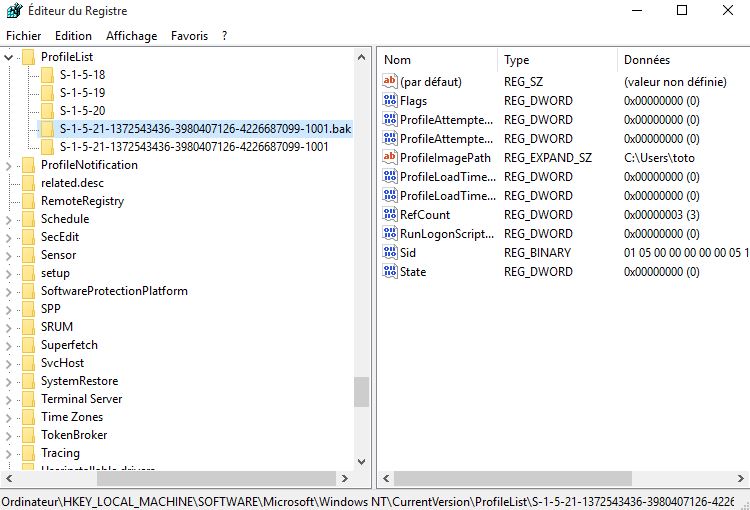This screenshot has width=750, height=510.
Task: Open the Affichage menu
Action: click(x=132, y=36)
